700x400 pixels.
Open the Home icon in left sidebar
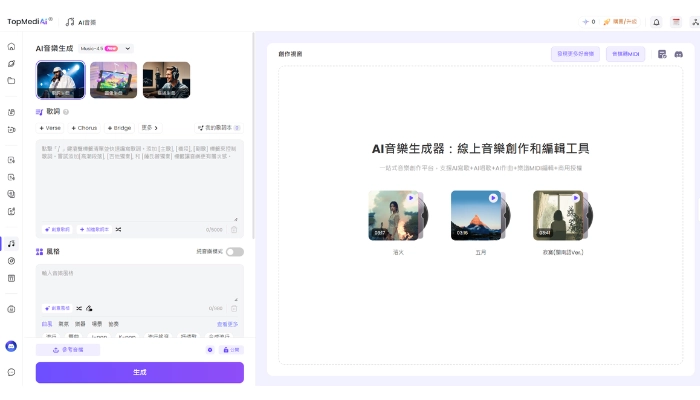(x=11, y=46)
